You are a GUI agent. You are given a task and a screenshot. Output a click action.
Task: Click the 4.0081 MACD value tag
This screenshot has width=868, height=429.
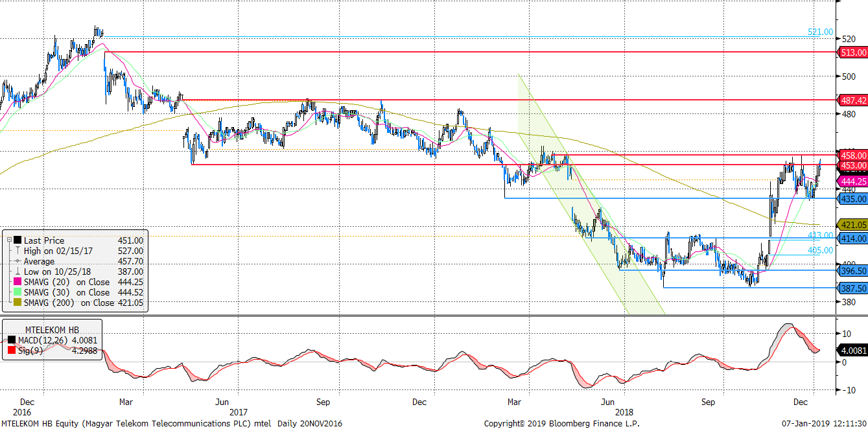853,350
